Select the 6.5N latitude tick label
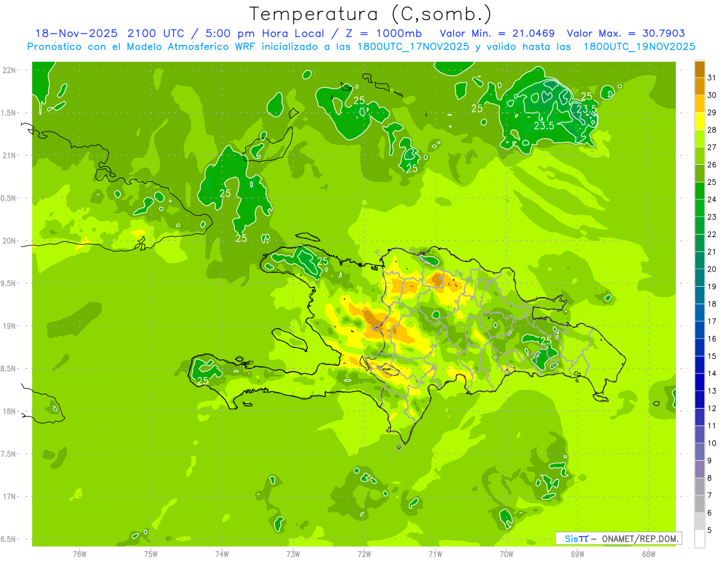The width and height of the screenshot is (728, 562). coord(9,540)
